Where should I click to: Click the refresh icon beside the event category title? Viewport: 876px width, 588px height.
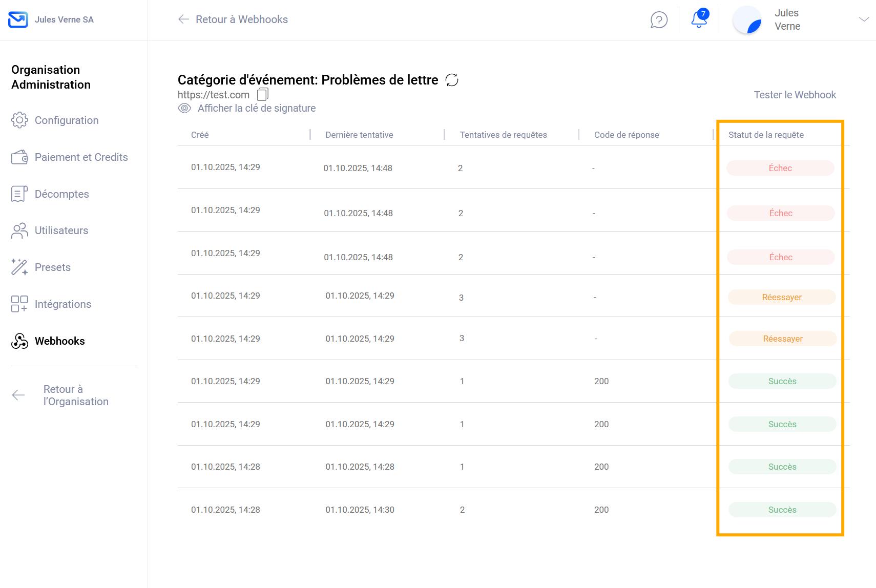tap(452, 80)
